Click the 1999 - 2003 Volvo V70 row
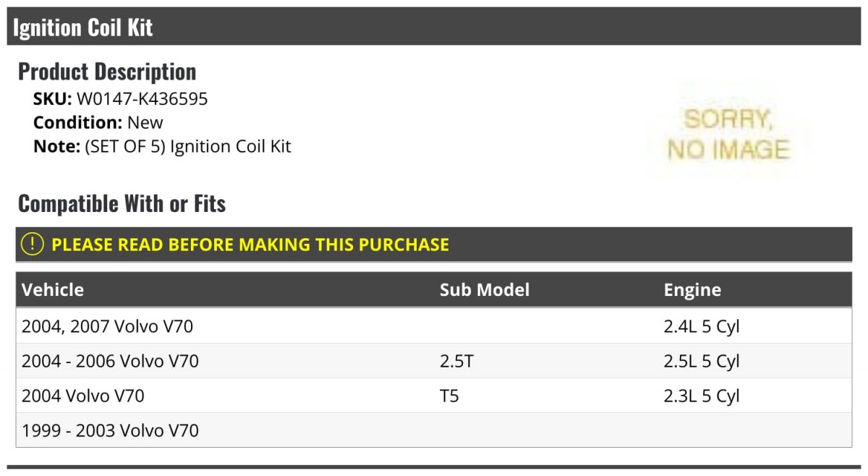This screenshot has height=476, width=868. [110, 430]
